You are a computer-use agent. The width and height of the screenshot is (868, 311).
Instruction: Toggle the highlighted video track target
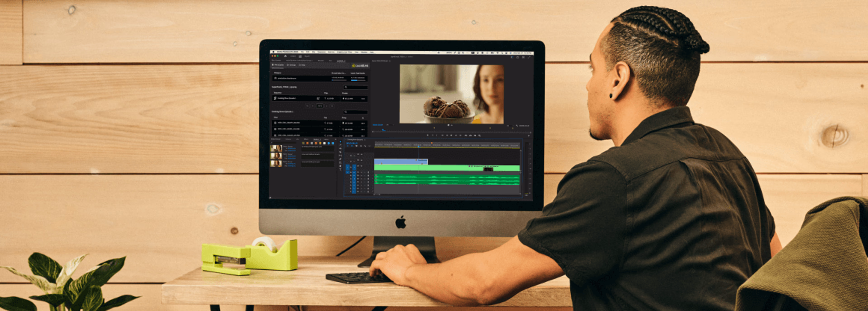click(354, 167)
